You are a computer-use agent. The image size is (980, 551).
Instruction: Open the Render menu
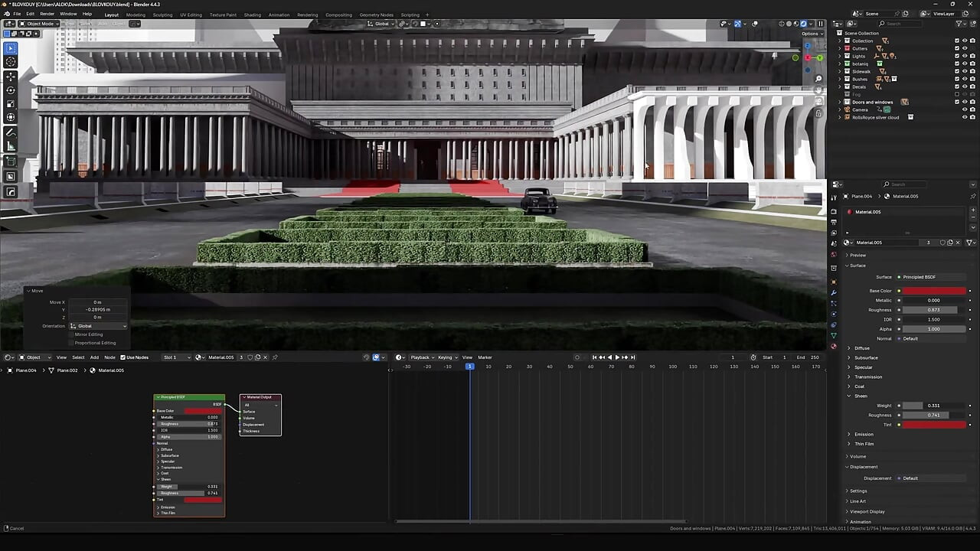[47, 14]
